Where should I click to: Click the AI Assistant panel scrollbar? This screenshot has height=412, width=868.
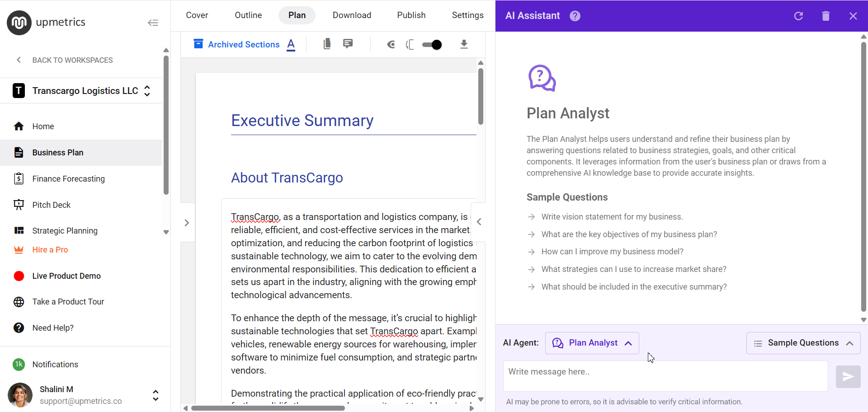tap(864, 176)
